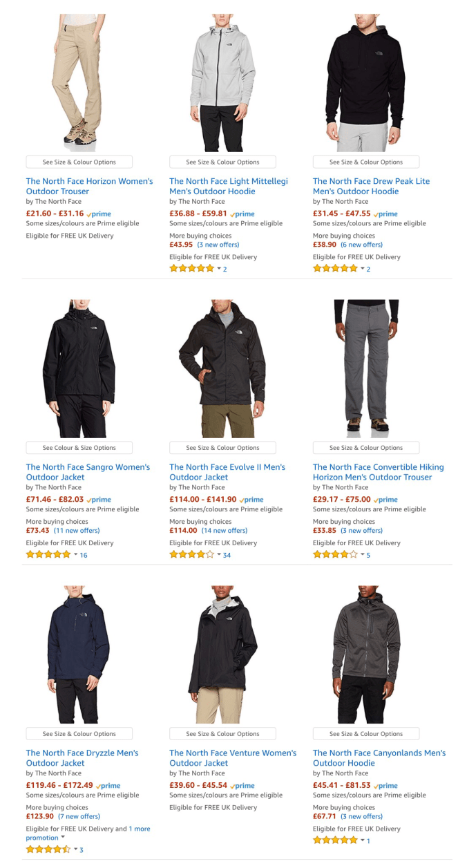Expand the '1 more promotion' arrow on Dryzzle Jacket
Screen dimensions: 458x868
coord(64,838)
